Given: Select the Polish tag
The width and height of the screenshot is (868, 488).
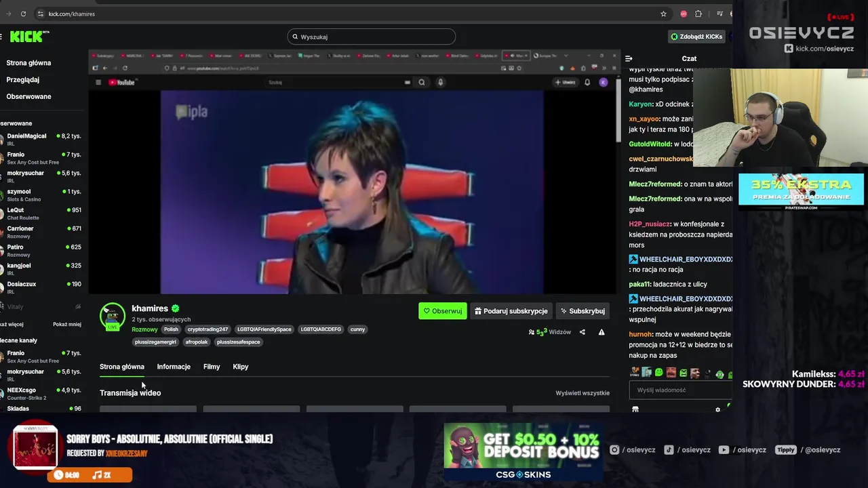Looking at the screenshot, I should 171,329.
